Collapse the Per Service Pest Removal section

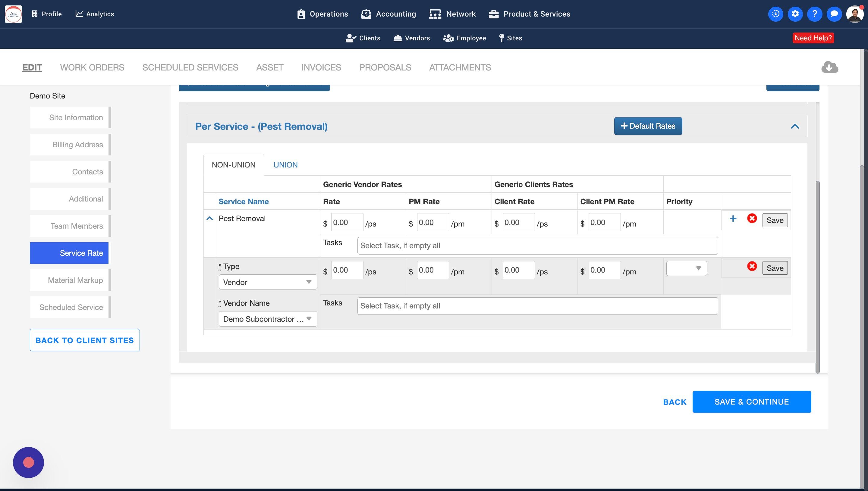pos(795,127)
